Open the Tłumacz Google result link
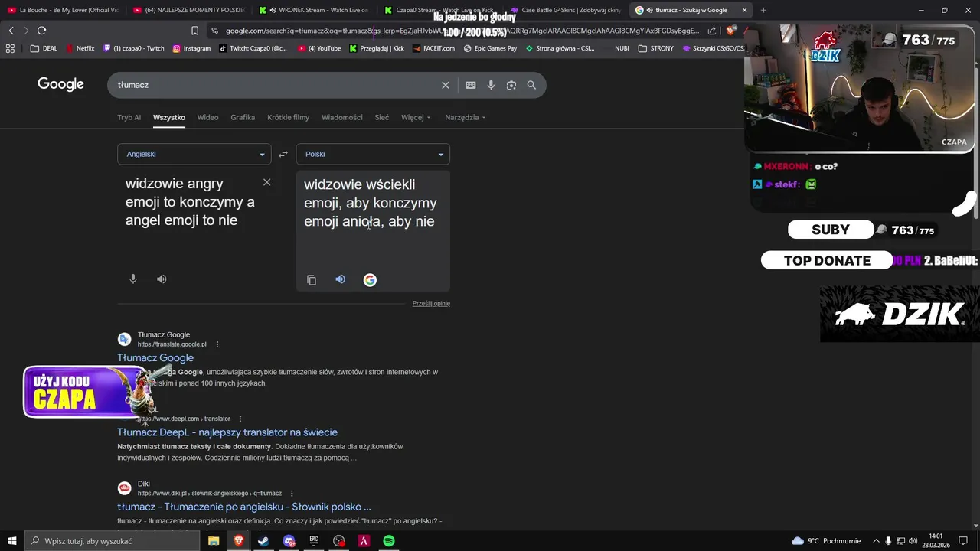This screenshot has height=551, width=980. coord(155,357)
